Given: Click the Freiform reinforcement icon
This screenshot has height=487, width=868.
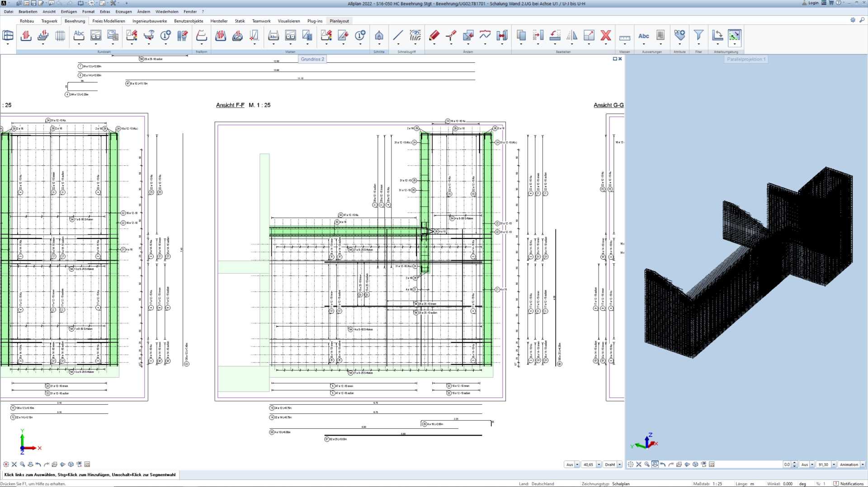Looking at the screenshot, I should (x=202, y=36).
